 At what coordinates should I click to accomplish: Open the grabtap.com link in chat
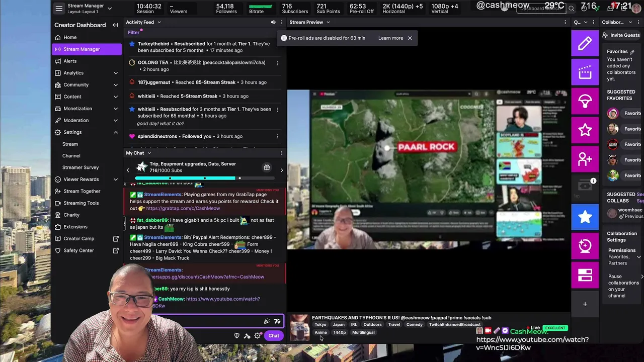pyautogui.click(x=183, y=208)
